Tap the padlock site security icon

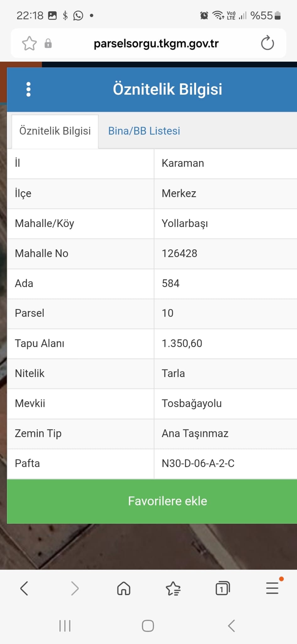(48, 43)
